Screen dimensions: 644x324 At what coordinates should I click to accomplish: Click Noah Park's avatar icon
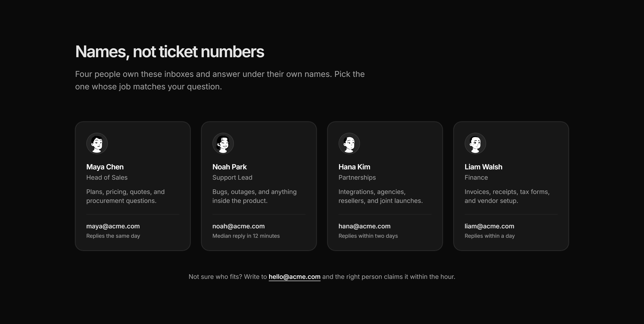[223, 143]
